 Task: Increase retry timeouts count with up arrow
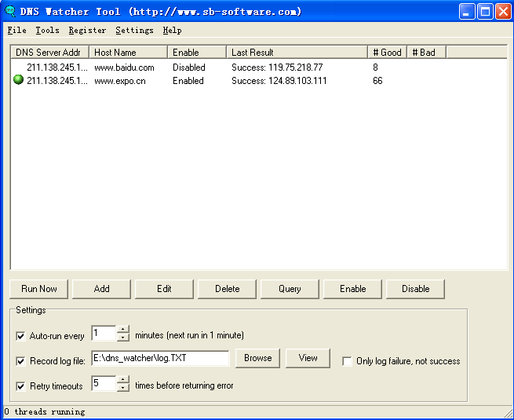point(123,380)
